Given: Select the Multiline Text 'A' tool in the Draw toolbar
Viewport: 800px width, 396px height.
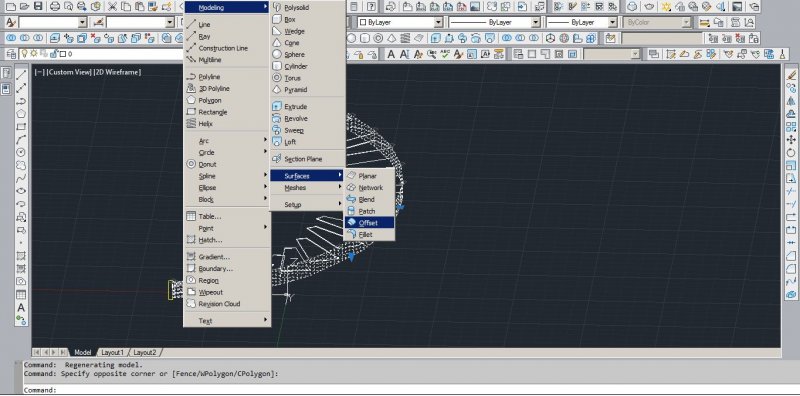Looking at the screenshot, I should 21,307.
